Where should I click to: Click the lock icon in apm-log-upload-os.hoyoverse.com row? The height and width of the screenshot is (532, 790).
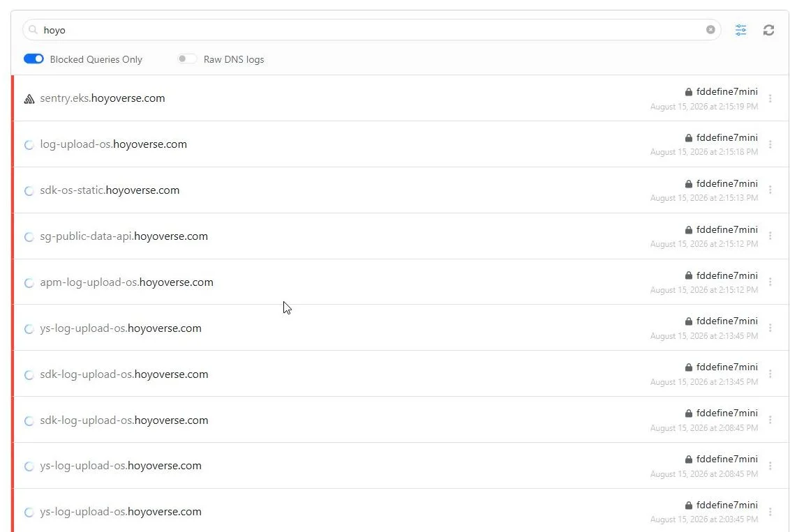click(x=688, y=275)
